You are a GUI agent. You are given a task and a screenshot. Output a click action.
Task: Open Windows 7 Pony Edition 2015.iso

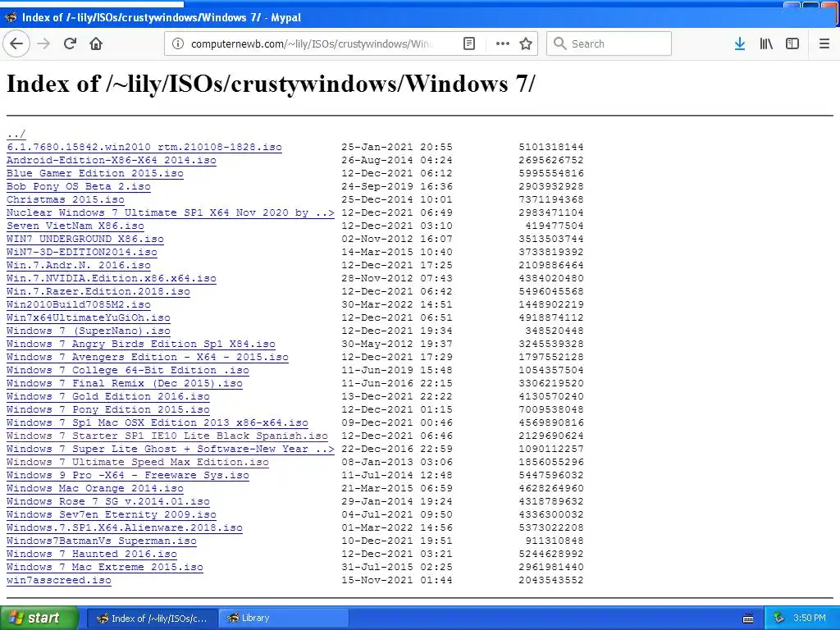coord(108,409)
